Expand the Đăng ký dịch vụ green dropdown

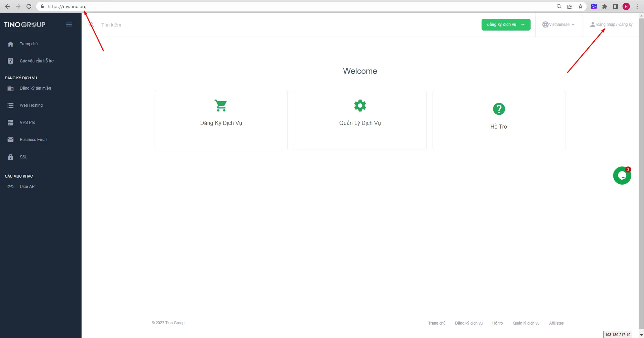(x=505, y=25)
